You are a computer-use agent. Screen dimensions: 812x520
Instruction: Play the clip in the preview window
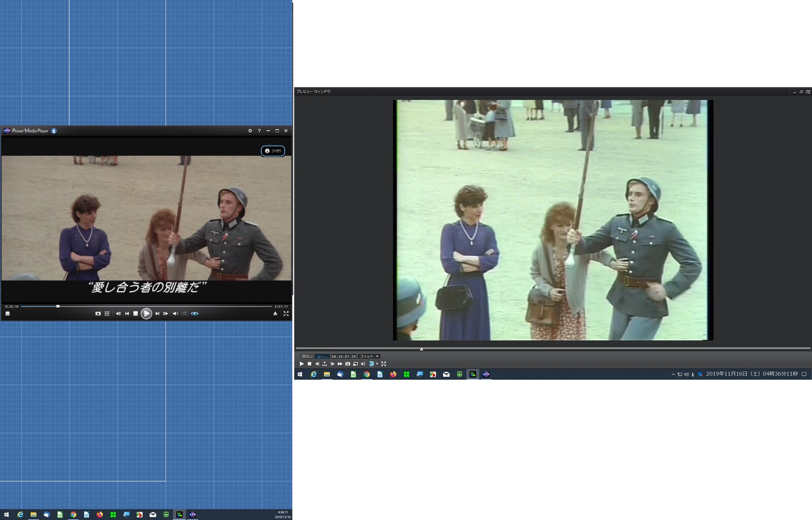[301, 364]
